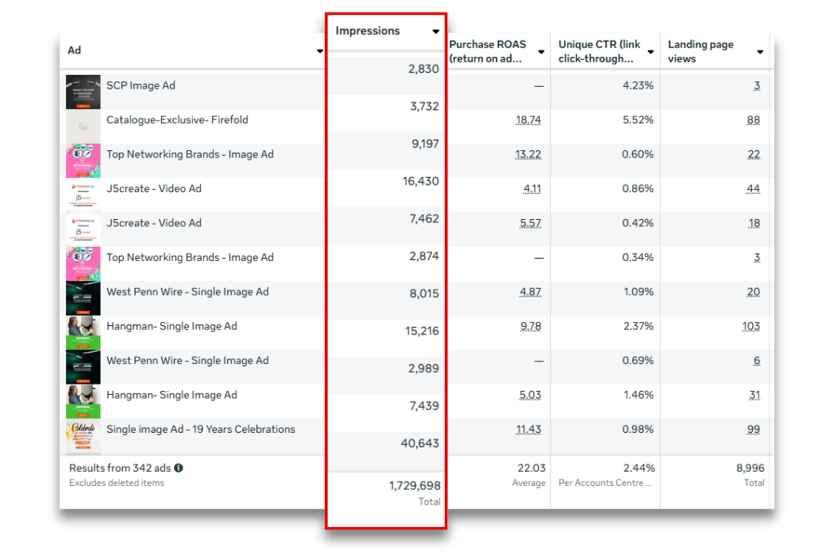833x560 pixels.
Task: Select the SCP Image Ad name
Action: click(141, 86)
